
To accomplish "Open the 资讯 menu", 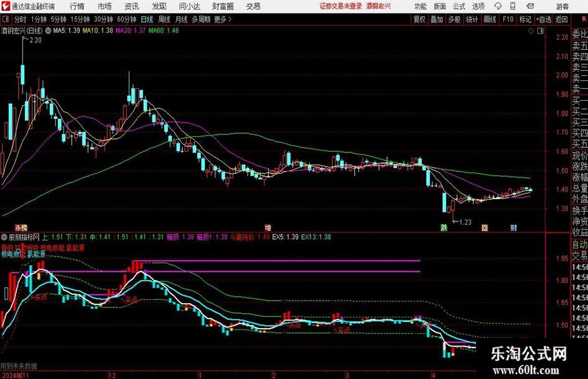I will point(132,6).
